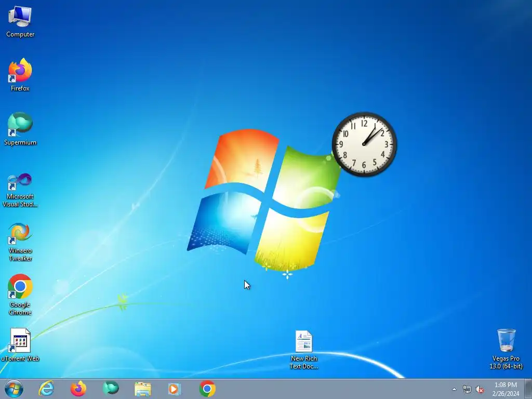The image size is (532, 399).
Task: Launch Firefox from the taskbar
Action: (78, 389)
